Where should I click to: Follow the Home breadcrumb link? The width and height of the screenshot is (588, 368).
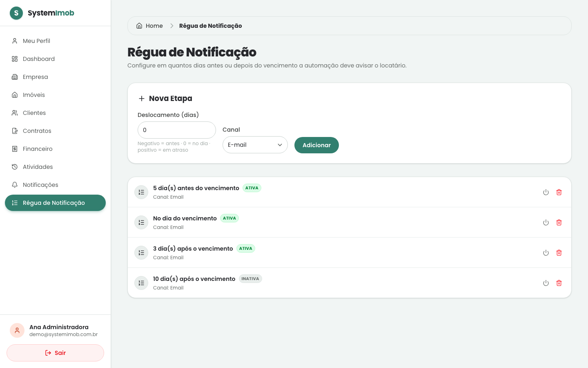pos(149,26)
